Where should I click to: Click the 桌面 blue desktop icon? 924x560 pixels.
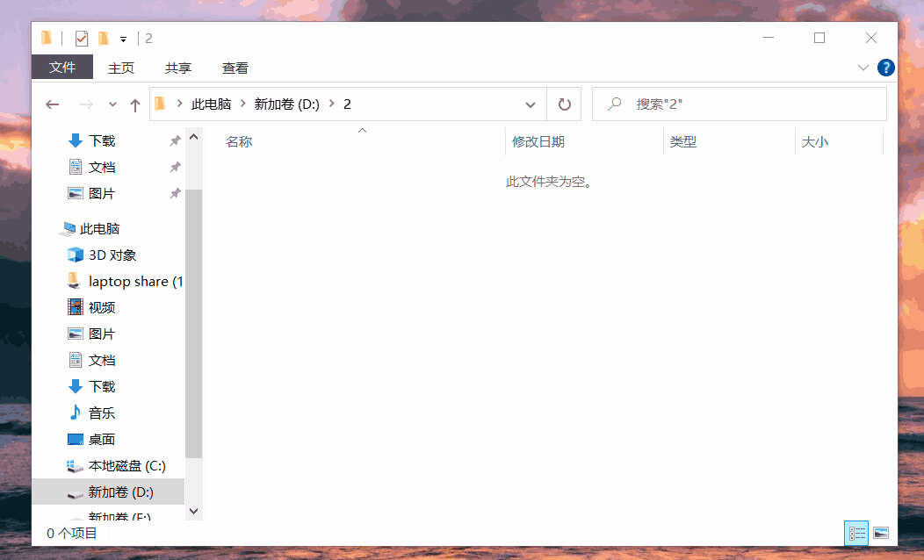pos(76,439)
